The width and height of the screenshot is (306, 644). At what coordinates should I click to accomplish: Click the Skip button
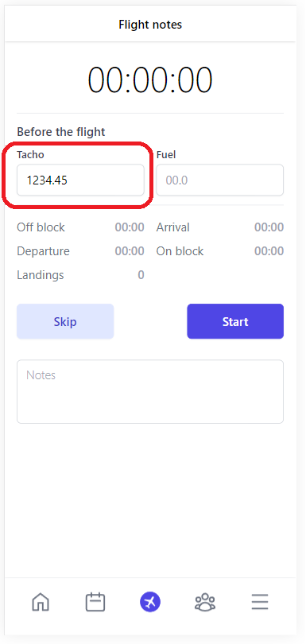point(65,321)
